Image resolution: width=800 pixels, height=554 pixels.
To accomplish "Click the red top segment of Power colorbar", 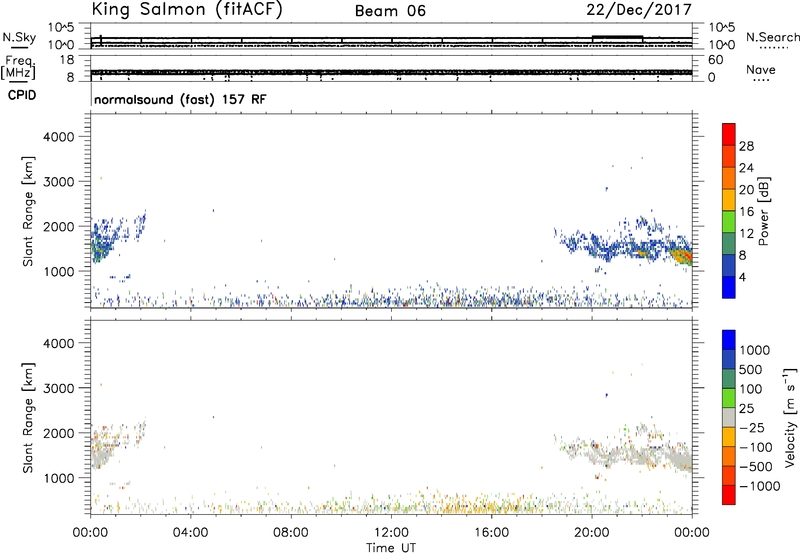I will [x=729, y=134].
